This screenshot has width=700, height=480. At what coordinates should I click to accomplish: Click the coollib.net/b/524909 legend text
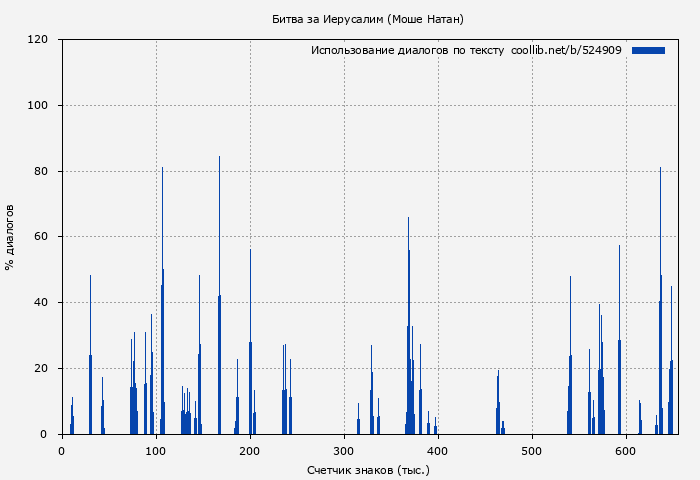click(x=566, y=50)
